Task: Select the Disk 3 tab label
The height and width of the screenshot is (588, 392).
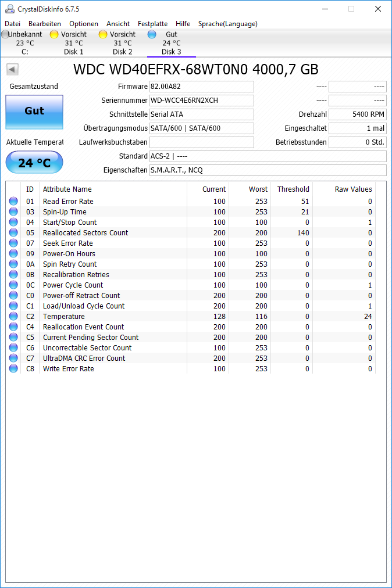Action: [171, 52]
